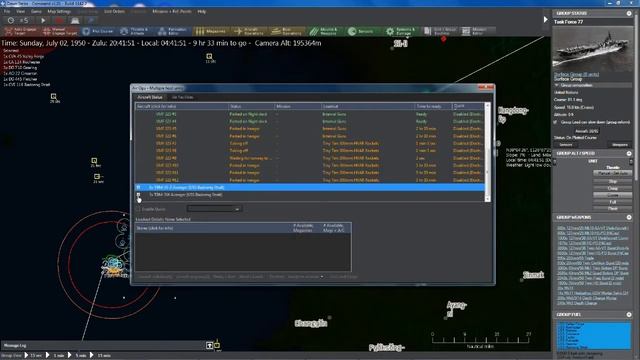
Task: Open the Help menu
Action: pyautogui.click(x=202, y=11)
